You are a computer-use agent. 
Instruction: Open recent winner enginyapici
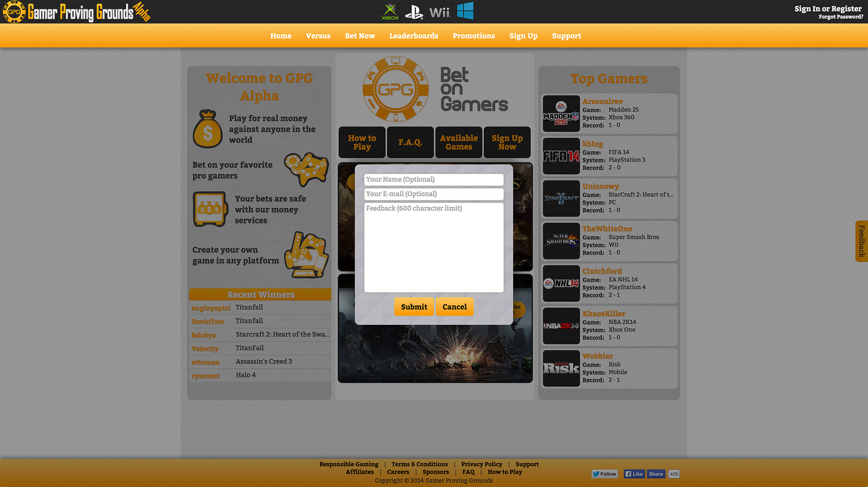211,308
